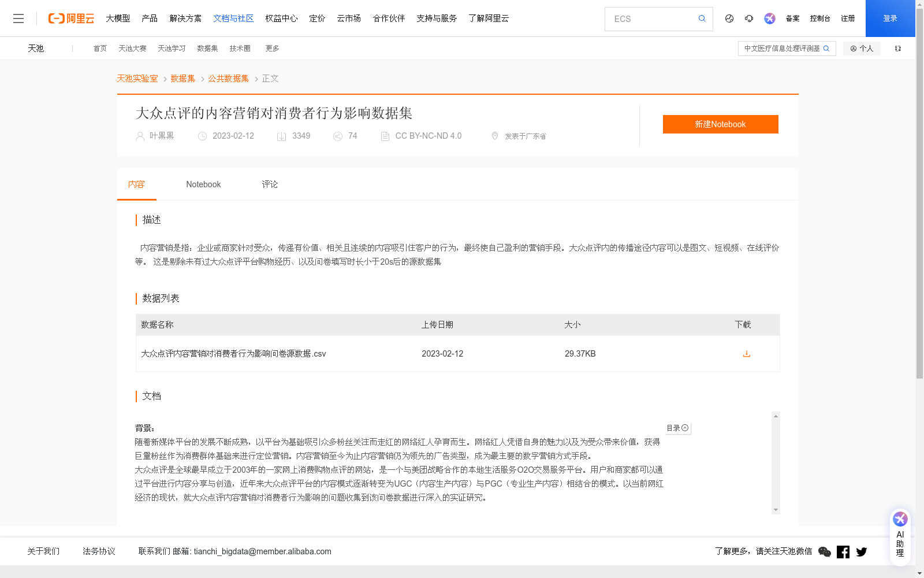Open the 了解阿里云 menu
Viewport: 924px width, 578px height.
pyautogui.click(x=489, y=18)
